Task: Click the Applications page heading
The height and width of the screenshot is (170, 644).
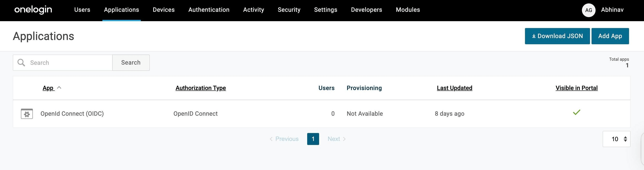Action: 44,36
